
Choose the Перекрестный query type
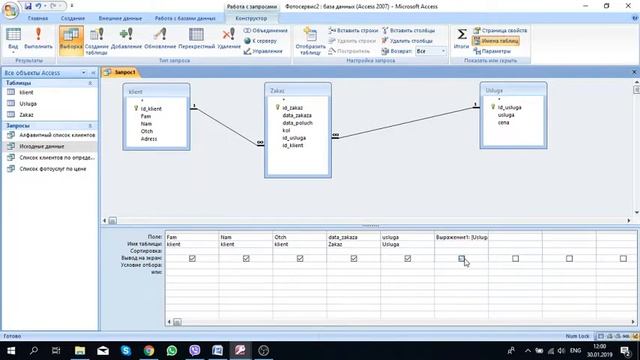click(196, 39)
